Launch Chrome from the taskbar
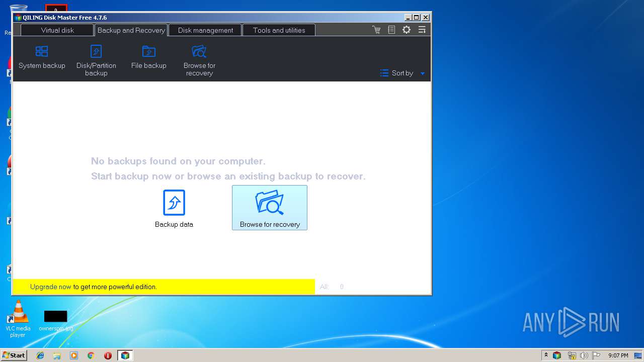The height and width of the screenshot is (362, 644). click(x=91, y=355)
